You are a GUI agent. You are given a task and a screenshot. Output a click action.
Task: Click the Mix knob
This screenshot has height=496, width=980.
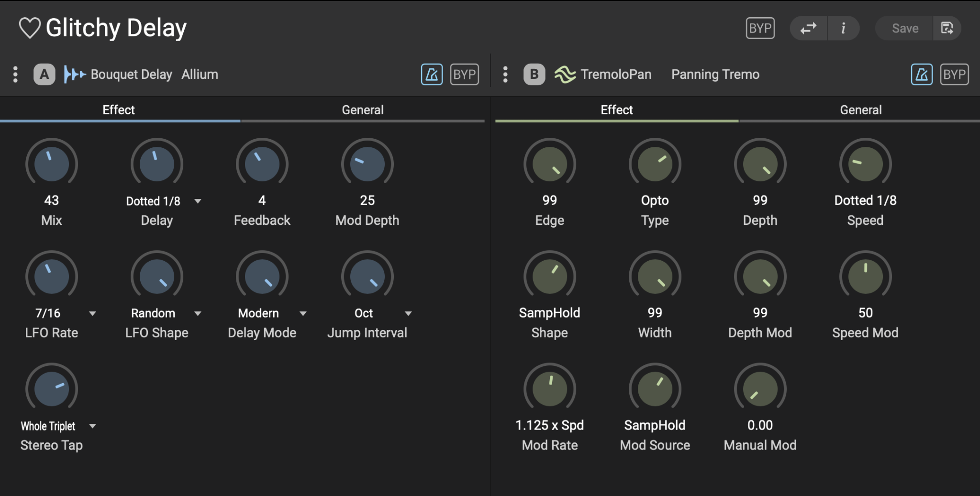coord(52,164)
